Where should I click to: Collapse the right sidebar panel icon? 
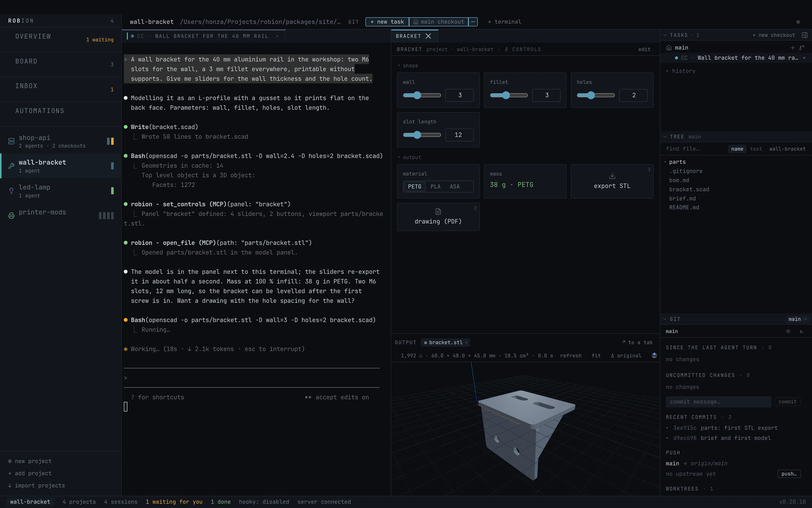tap(804, 35)
